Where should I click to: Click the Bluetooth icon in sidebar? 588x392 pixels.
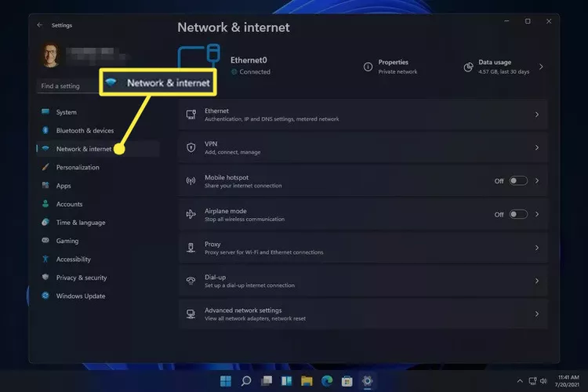pos(45,130)
